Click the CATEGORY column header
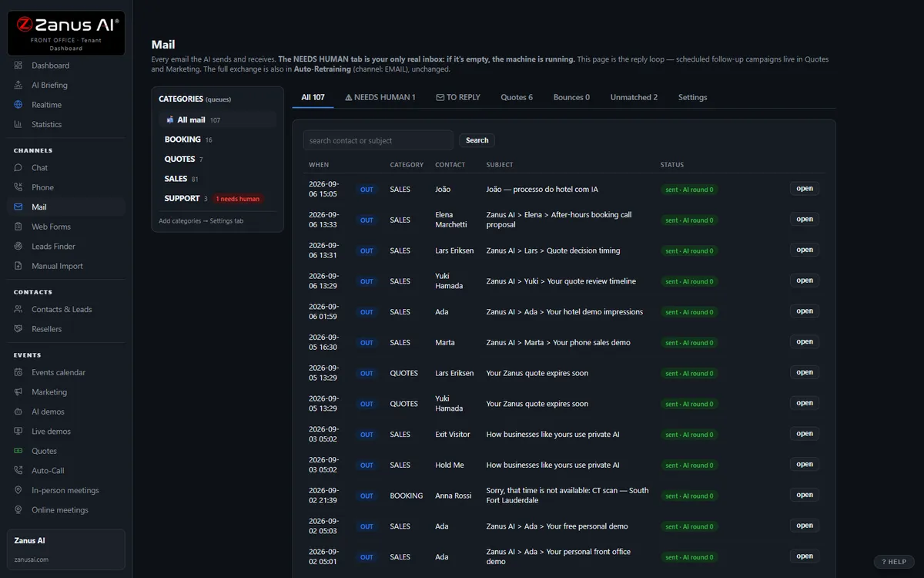The height and width of the screenshot is (578, 924). pyautogui.click(x=407, y=165)
